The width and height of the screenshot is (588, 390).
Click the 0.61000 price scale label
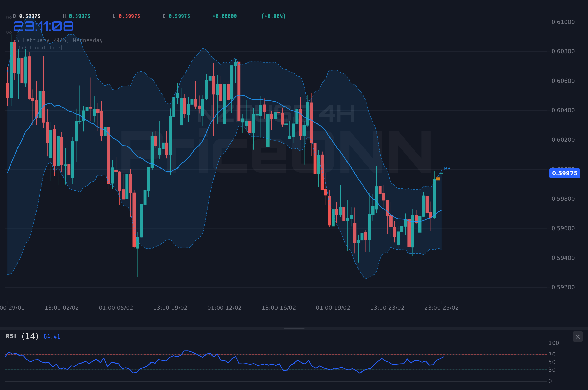(562, 22)
